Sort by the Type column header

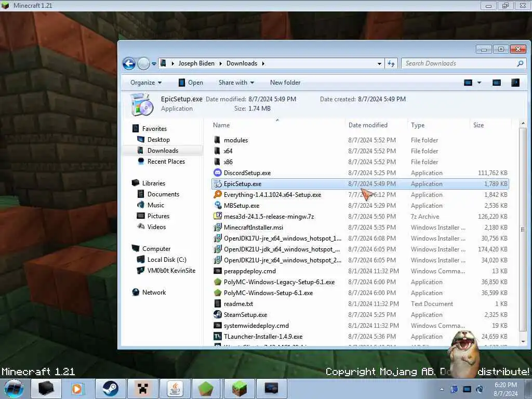pos(418,125)
